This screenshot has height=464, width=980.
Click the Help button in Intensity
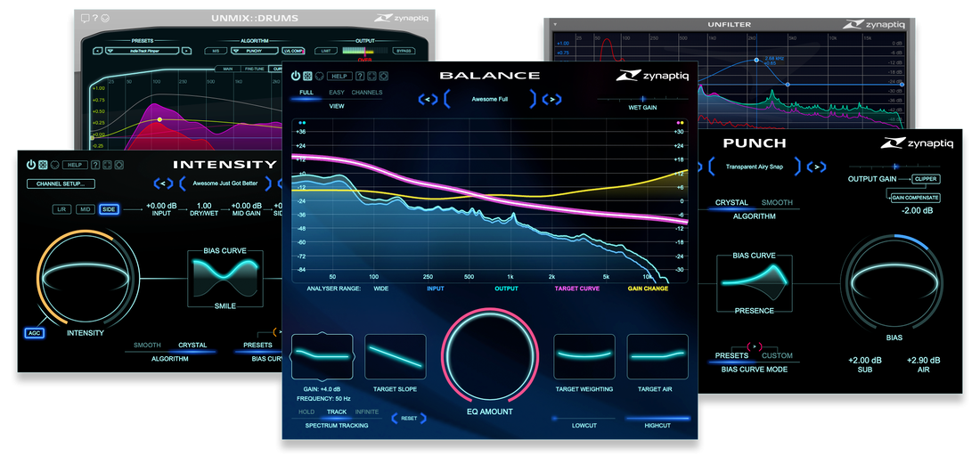75,165
